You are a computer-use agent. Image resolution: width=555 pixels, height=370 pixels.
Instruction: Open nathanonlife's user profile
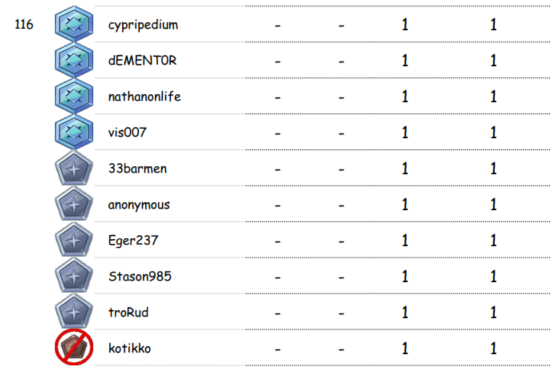click(144, 96)
